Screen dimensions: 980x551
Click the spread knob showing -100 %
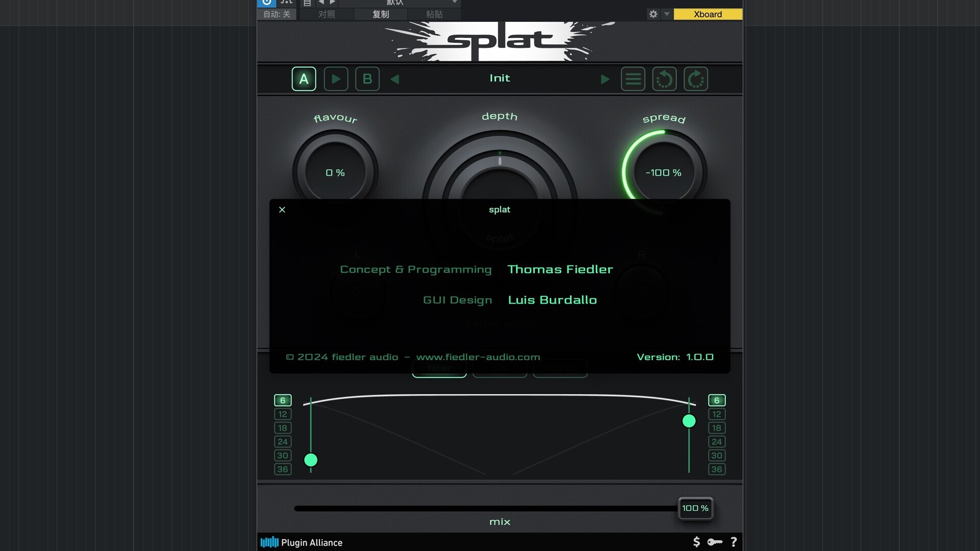click(x=664, y=172)
